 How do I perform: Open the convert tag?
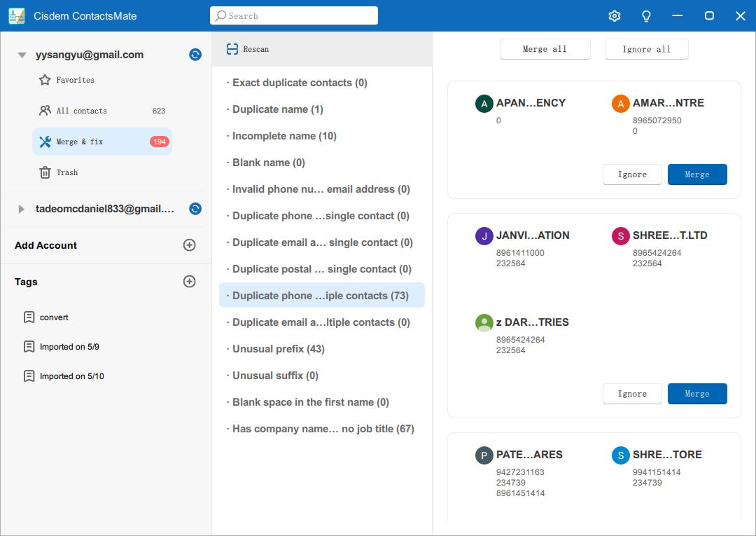[54, 317]
